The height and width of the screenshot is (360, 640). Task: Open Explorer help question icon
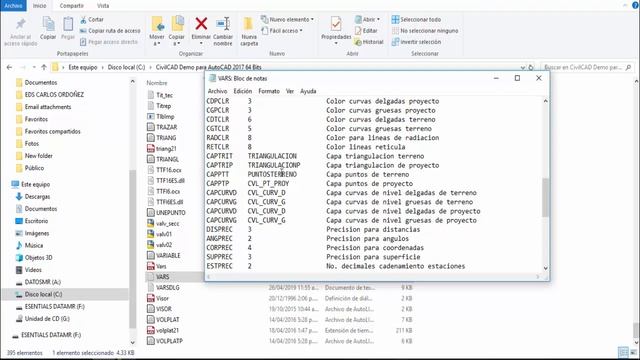pos(636,5)
